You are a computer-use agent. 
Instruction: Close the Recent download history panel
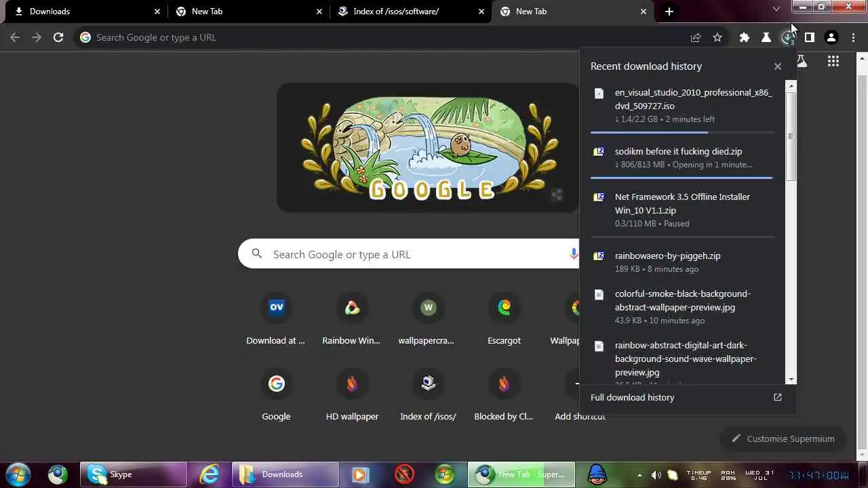pyautogui.click(x=778, y=66)
